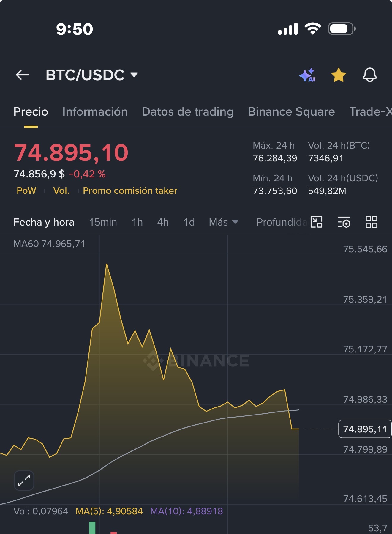Select the 15min chart interval
Viewport: 392px width, 534px height.
coord(103,222)
